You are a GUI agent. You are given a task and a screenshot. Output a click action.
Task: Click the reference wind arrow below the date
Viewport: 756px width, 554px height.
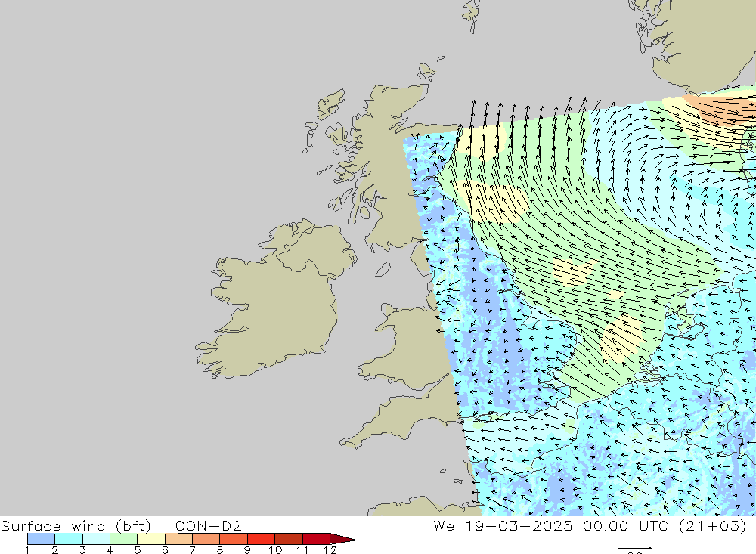pyautogui.click(x=635, y=548)
